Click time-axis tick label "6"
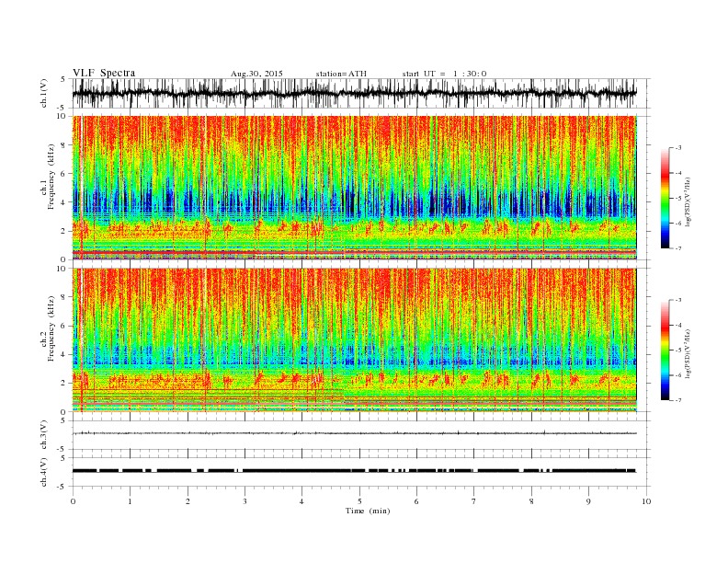This screenshot has width=728, height=563. 416,501
